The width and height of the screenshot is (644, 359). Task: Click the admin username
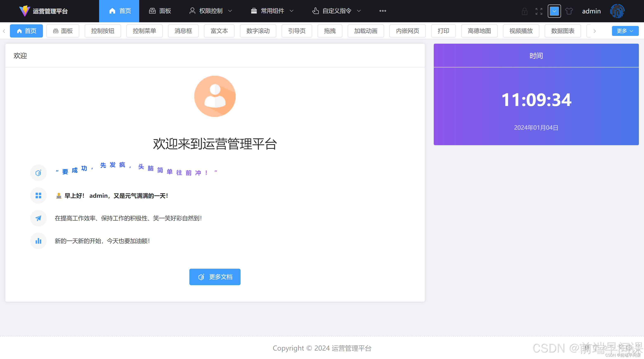coord(591,11)
